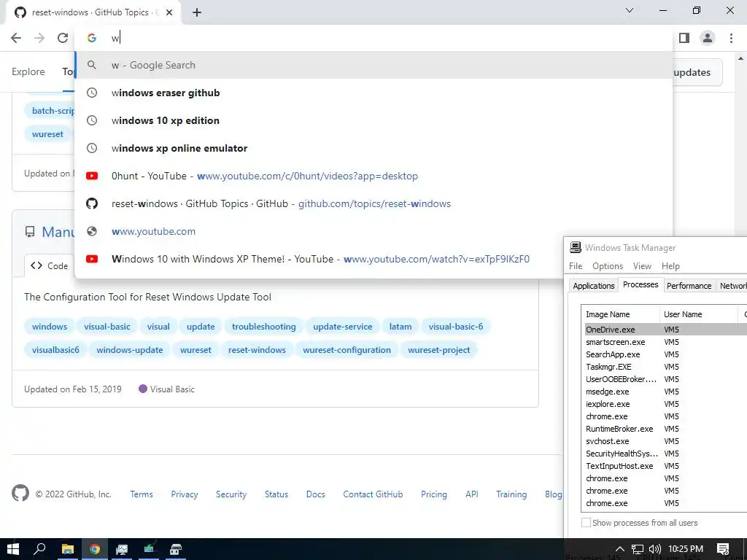Open the File menu in Task Manager
Viewport: 747px width, 560px height.
coord(576,265)
